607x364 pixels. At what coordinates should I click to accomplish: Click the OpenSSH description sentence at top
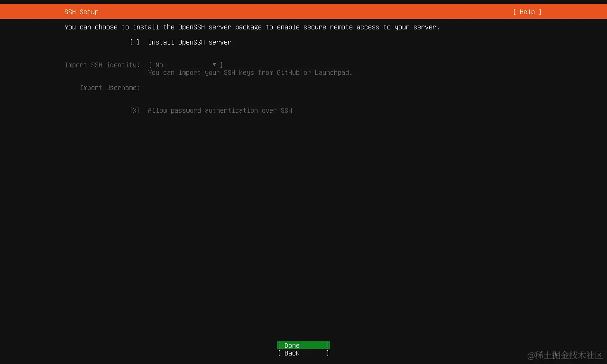click(x=252, y=27)
